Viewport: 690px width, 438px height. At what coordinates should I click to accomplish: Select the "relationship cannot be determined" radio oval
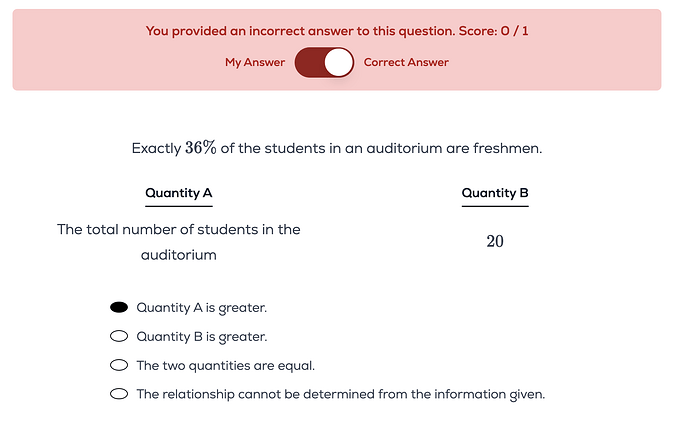click(x=119, y=394)
